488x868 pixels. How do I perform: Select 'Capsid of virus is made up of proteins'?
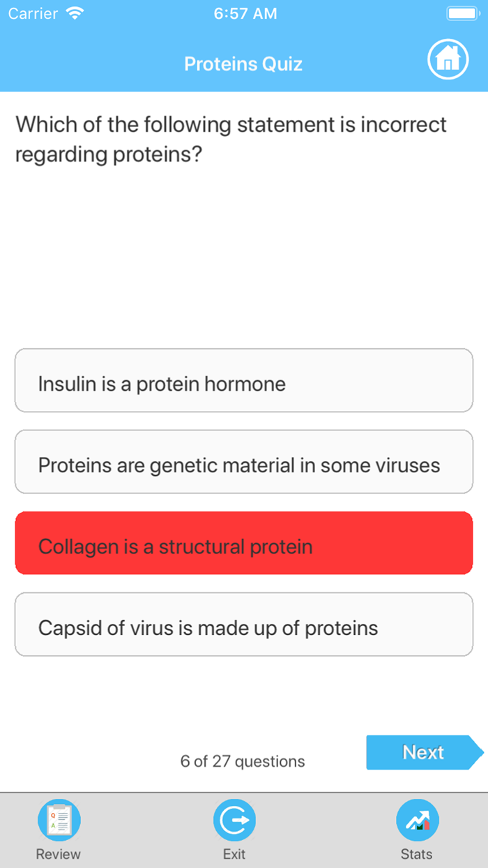pyautogui.click(x=243, y=624)
